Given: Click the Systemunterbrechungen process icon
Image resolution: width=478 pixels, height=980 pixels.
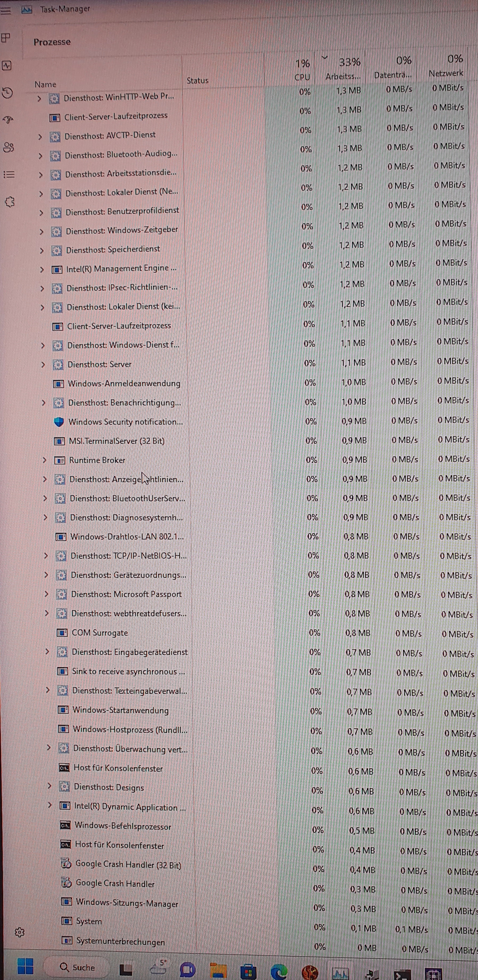Looking at the screenshot, I should pos(67,940).
